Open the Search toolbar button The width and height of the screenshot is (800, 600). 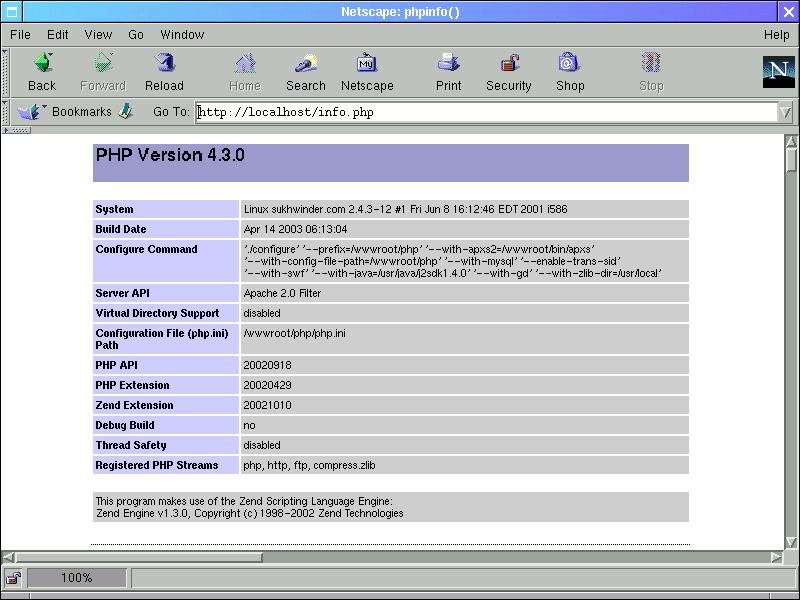305,72
